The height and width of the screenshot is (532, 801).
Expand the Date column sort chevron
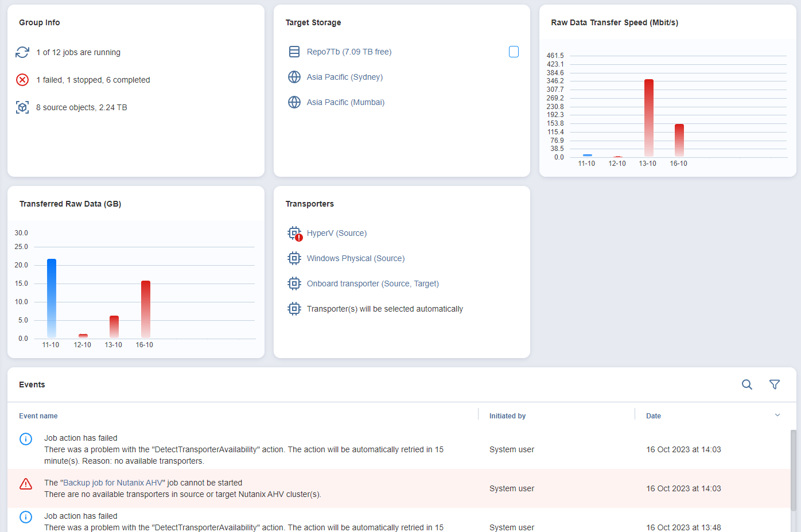(x=777, y=415)
